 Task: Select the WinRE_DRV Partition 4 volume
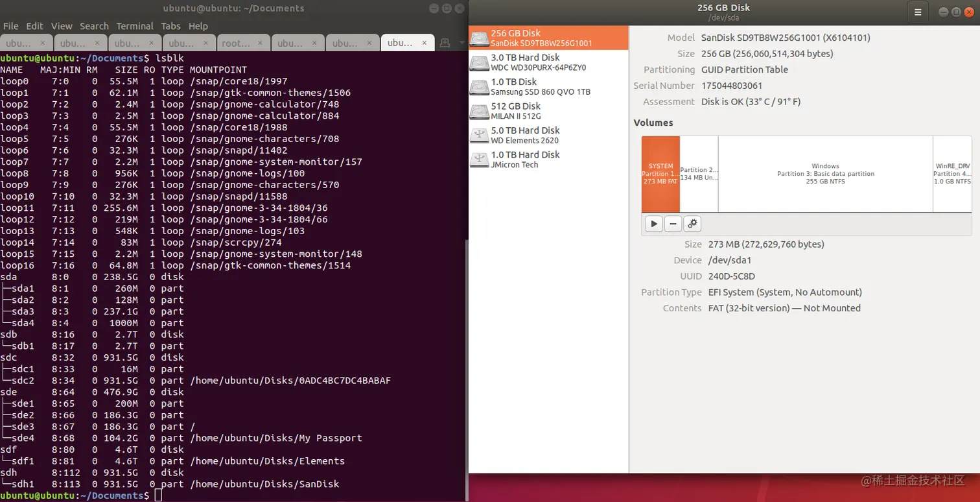pyautogui.click(x=952, y=174)
